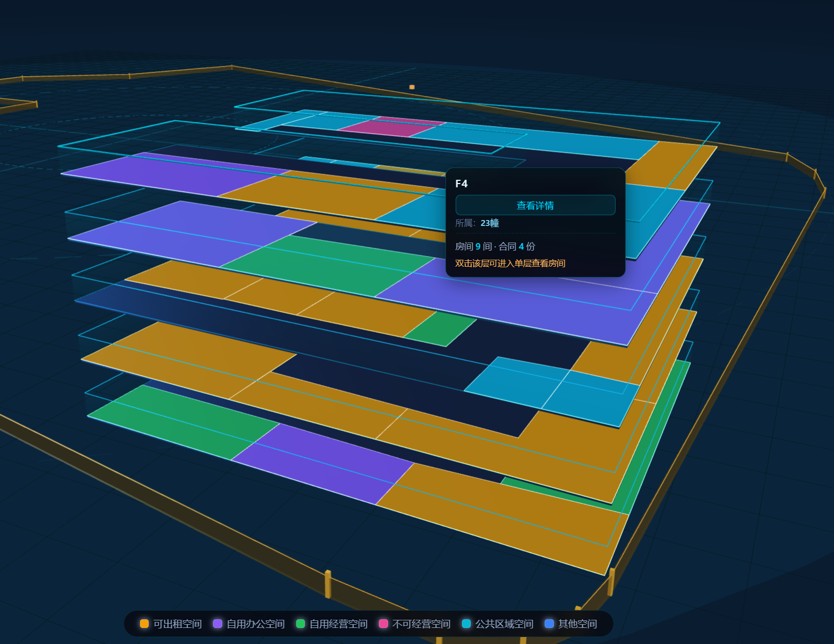Click the orange 可出租空间 legend swatch
This screenshot has width=834, height=644.
tap(144, 624)
